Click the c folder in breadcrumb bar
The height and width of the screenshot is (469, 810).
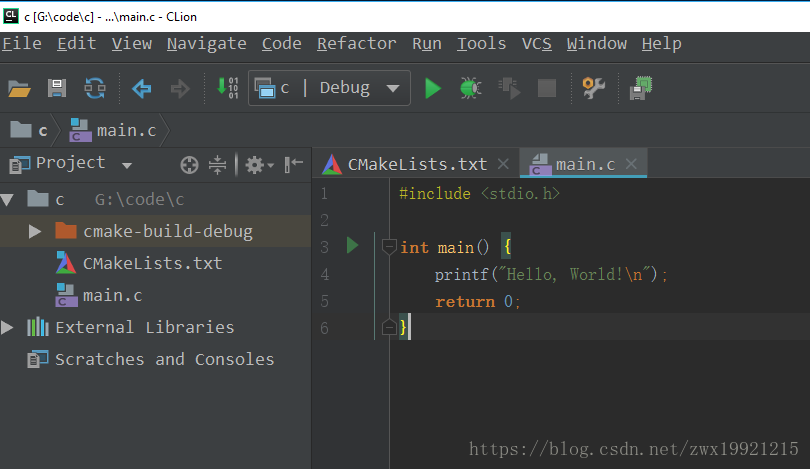[x=29, y=131]
